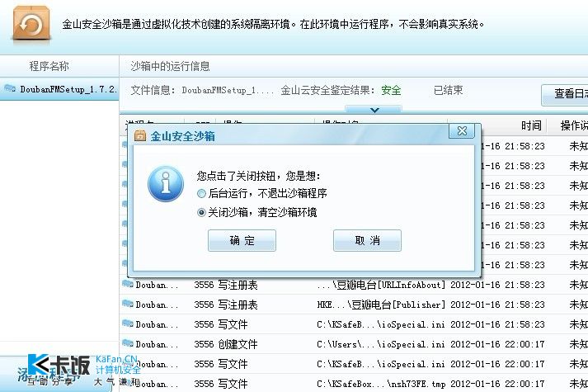588x392 pixels.
Task: Click process icon in 创建文件 row
Action: coord(128,343)
